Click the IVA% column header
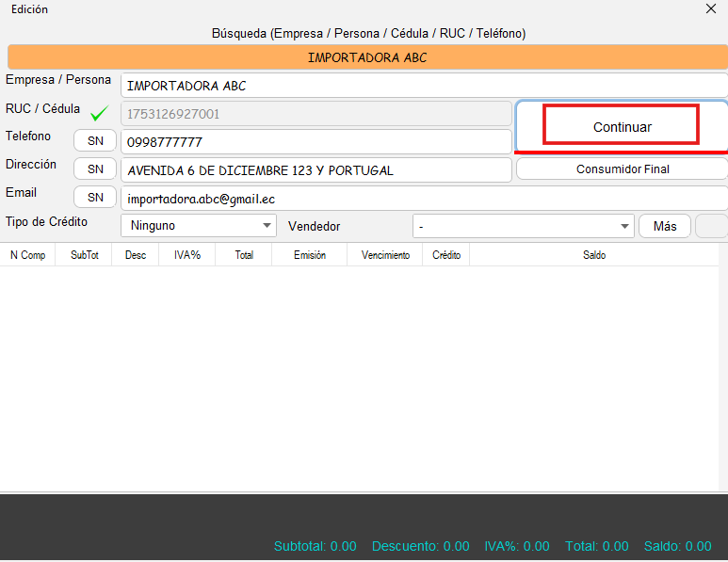Screen dimensions: 728x562 [x=187, y=255]
